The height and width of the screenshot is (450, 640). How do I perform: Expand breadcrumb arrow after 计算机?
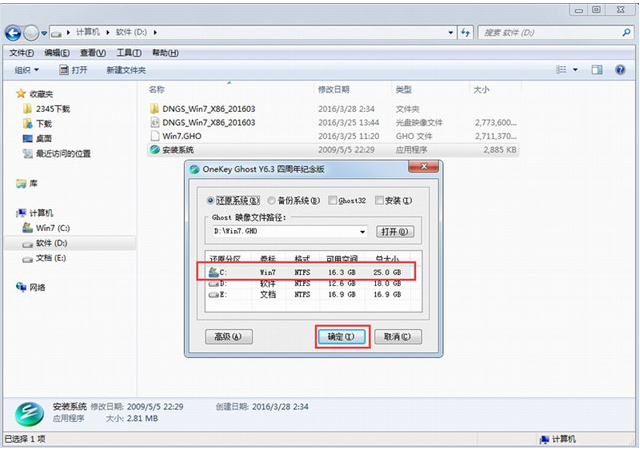tap(108, 32)
